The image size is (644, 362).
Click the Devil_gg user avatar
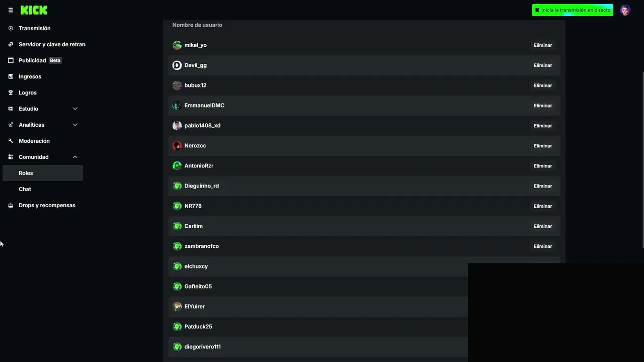tap(177, 65)
